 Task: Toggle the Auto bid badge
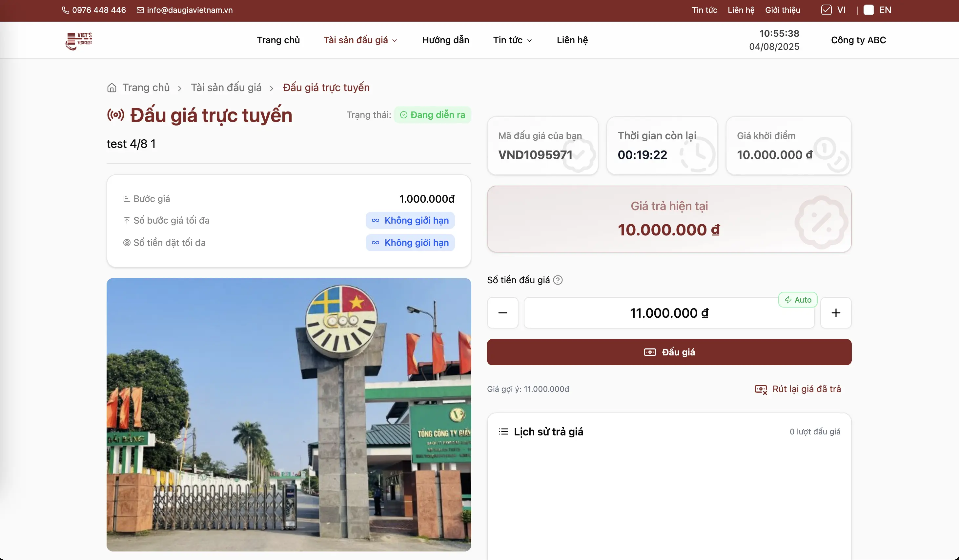pyautogui.click(x=798, y=300)
